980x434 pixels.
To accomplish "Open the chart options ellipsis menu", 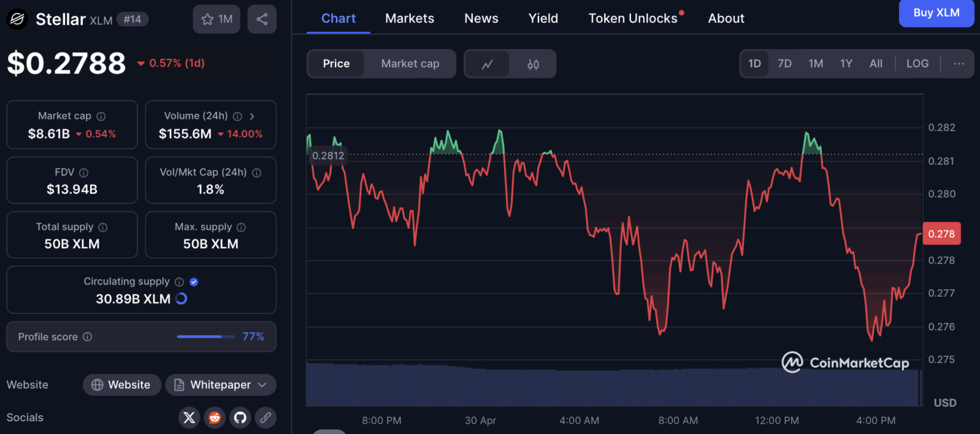I will tap(960, 63).
